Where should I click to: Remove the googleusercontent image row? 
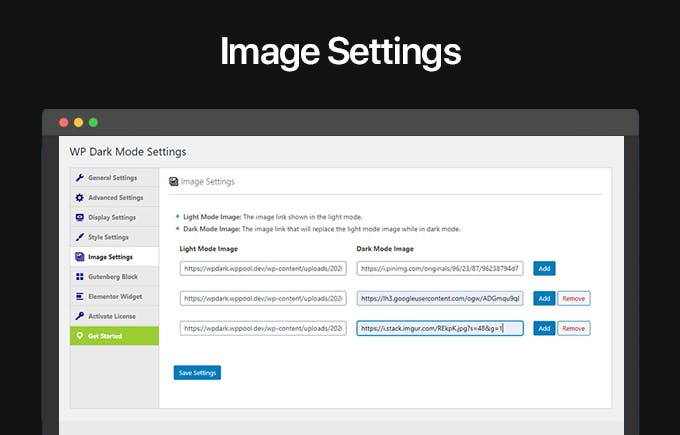click(x=574, y=298)
